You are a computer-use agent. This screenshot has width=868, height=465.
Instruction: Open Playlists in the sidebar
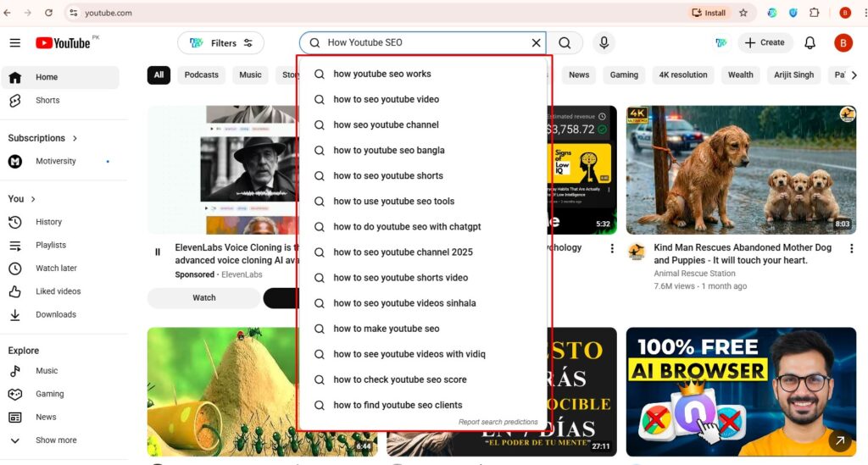[x=60, y=245]
